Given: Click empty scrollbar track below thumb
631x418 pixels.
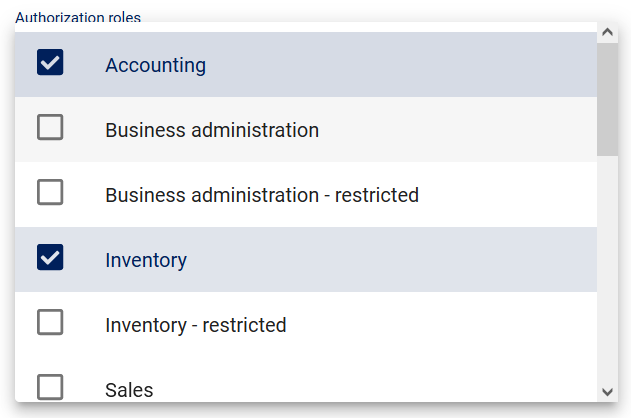Looking at the screenshot, I should click(607, 280).
